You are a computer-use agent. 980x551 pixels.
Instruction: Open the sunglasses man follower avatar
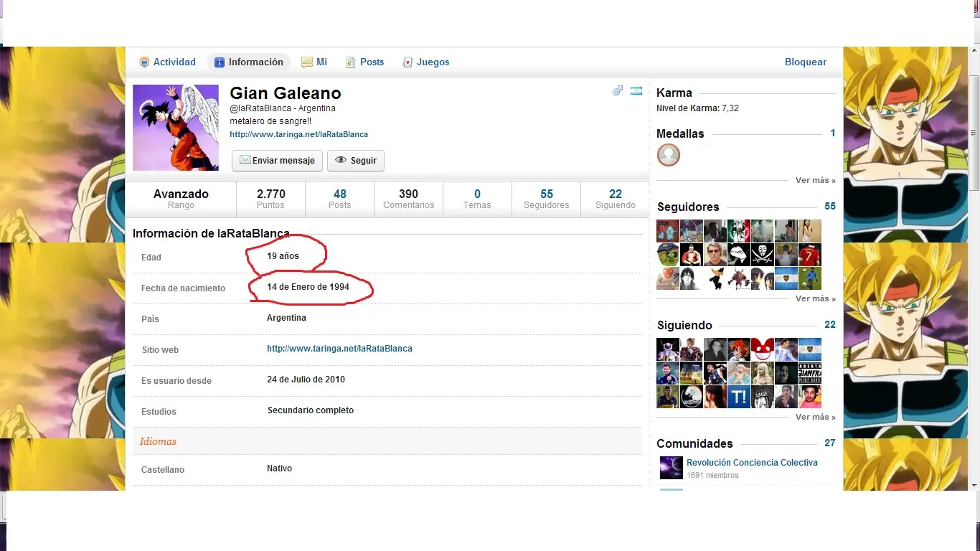pyautogui.click(x=715, y=255)
